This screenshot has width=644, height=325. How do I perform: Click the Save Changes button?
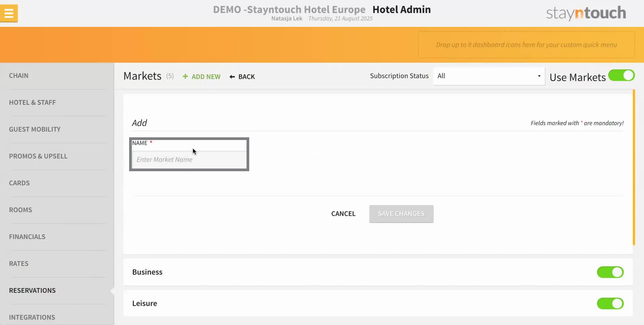(x=401, y=214)
